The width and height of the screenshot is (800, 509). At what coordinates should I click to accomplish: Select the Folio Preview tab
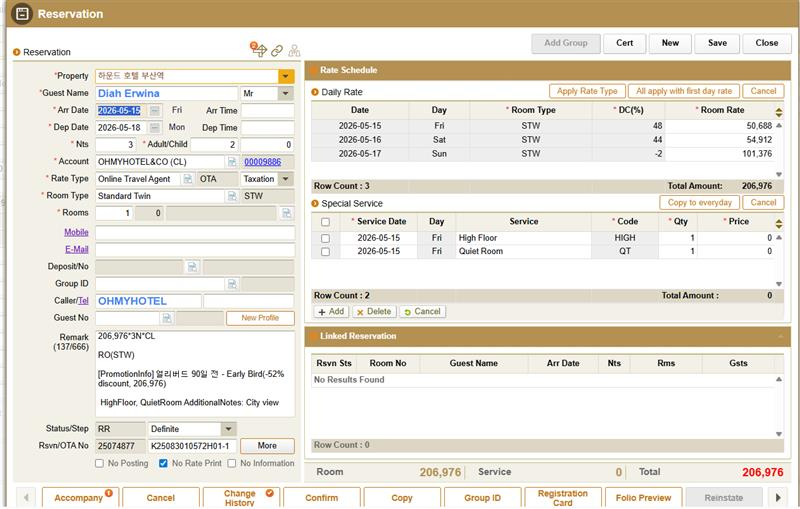(x=643, y=498)
